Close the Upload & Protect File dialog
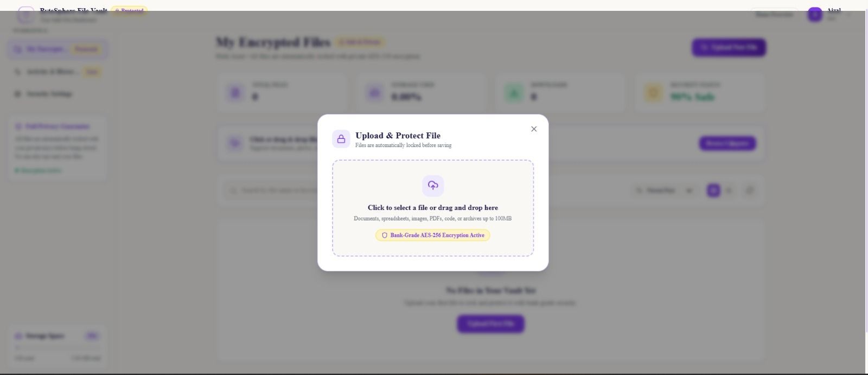This screenshot has width=868, height=375. pos(534,129)
